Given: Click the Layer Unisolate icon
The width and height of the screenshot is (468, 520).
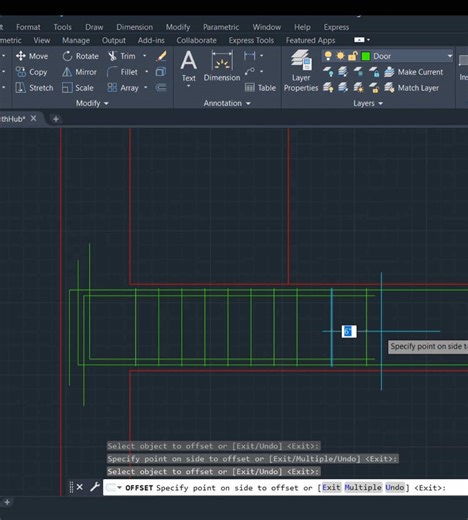Looking at the screenshot, I should click(343, 88).
